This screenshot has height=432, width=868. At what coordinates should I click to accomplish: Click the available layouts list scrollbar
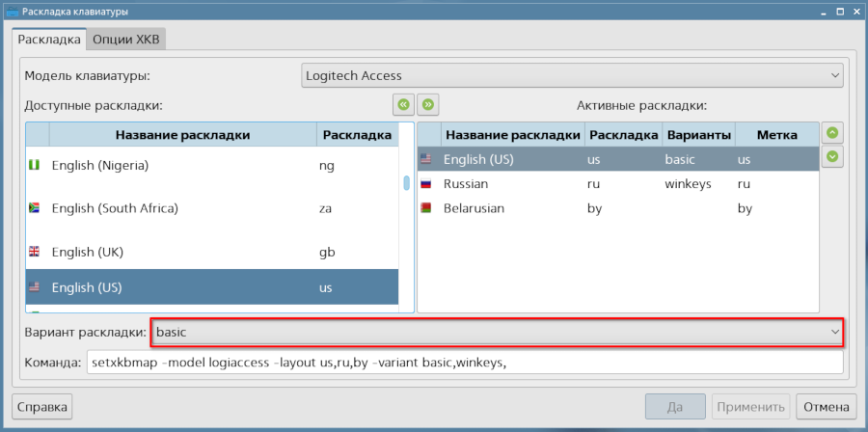[407, 183]
